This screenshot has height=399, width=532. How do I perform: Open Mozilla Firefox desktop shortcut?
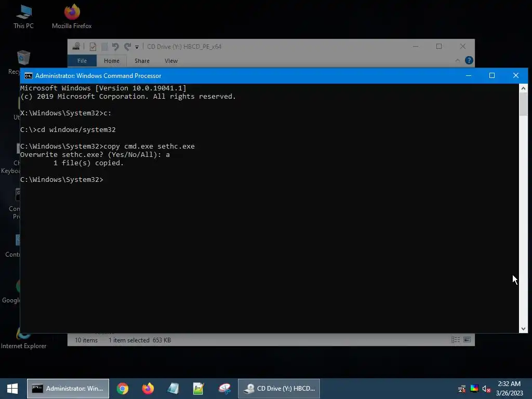tap(72, 17)
